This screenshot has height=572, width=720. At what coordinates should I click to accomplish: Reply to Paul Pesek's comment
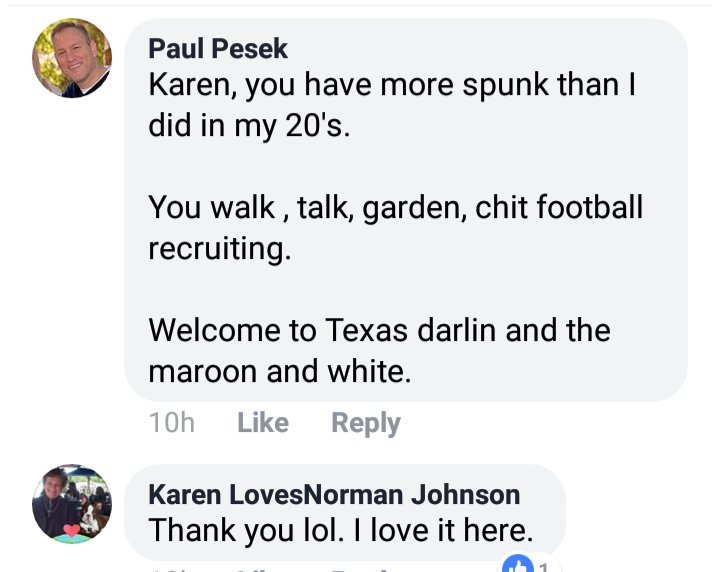pos(365,423)
